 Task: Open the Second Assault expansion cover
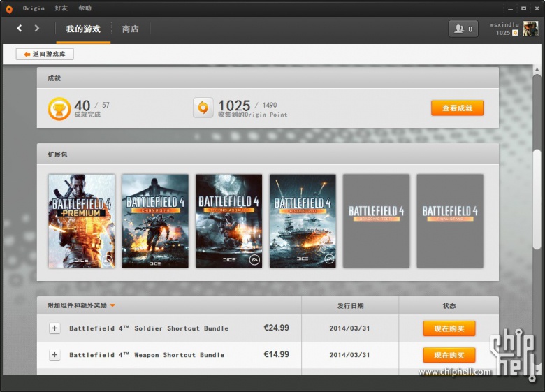click(x=228, y=221)
